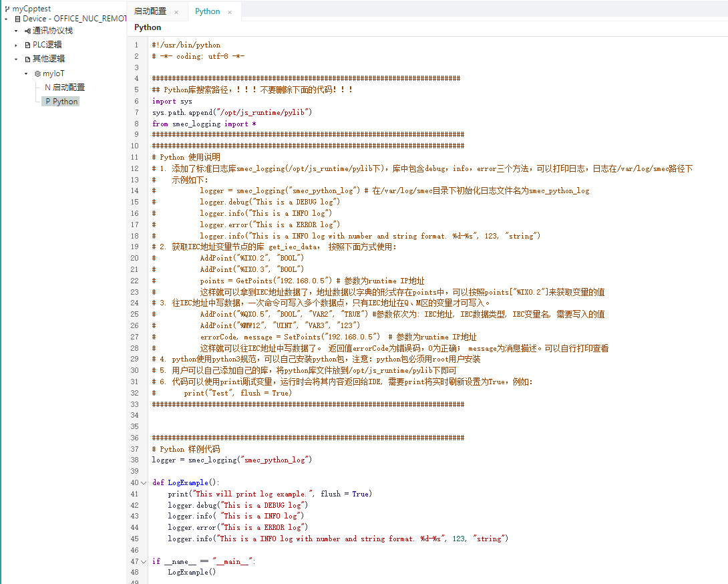Click the SetPoints comment on line 27
728x584 pixels.
point(338,337)
